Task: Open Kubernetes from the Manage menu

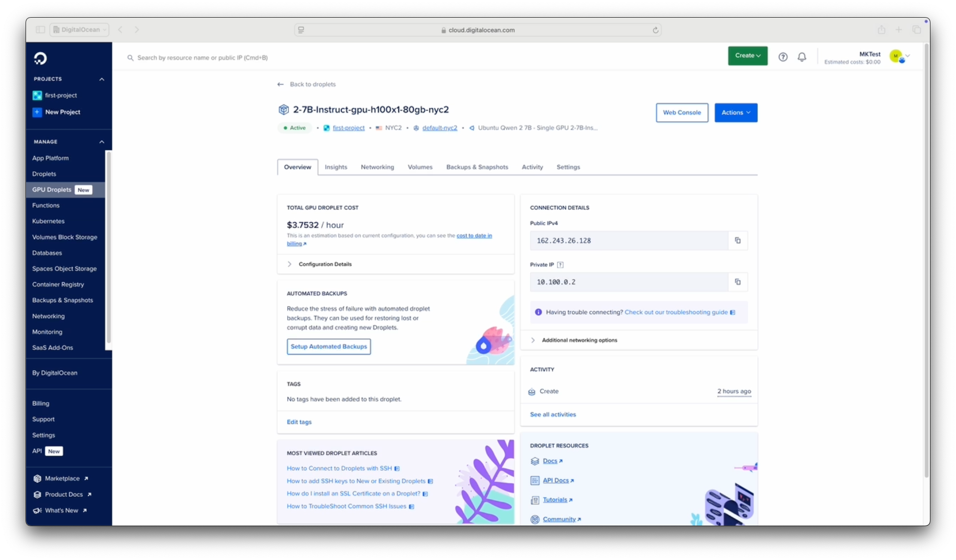Action: 48,221
